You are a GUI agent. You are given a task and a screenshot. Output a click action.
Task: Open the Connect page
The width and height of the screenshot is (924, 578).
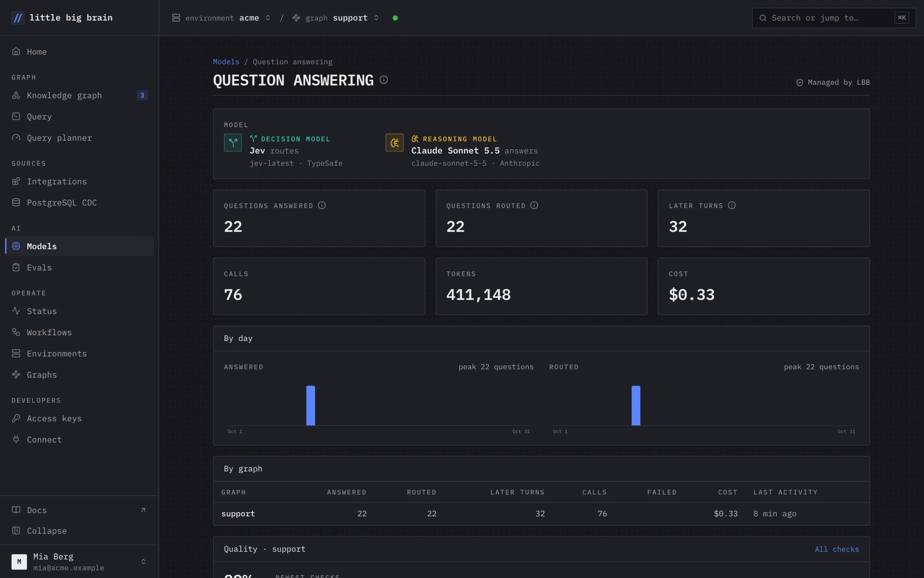[79, 439]
